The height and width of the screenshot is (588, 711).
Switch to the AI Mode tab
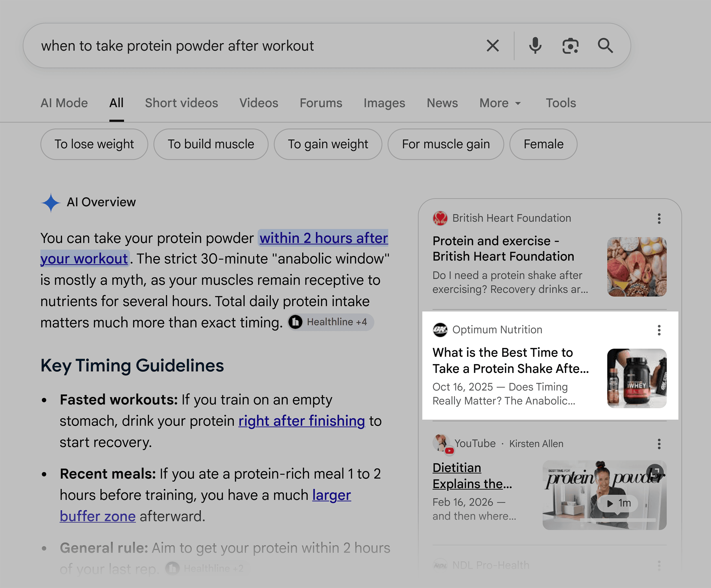[x=64, y=103]
